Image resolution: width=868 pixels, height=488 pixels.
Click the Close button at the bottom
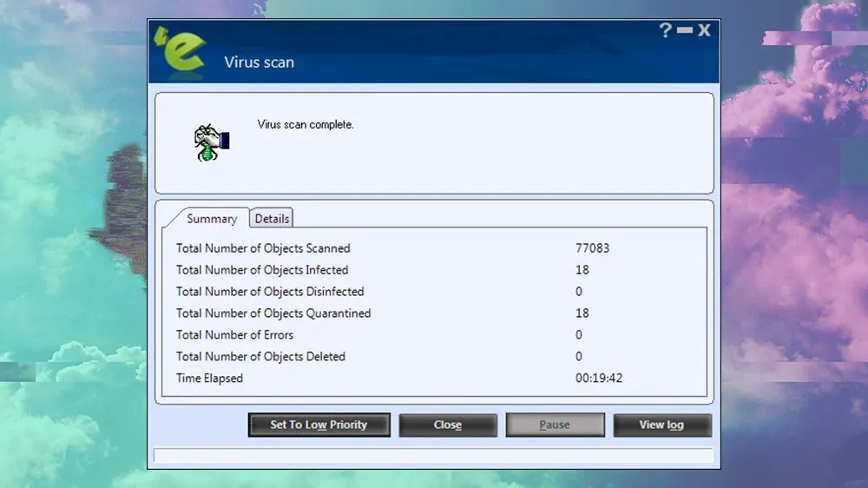click(448, 425)
